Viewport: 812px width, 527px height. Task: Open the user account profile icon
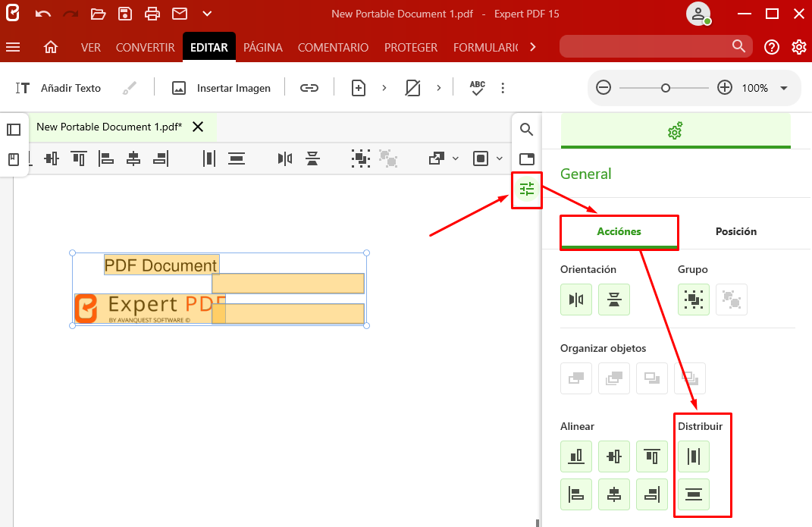point(698,14)
